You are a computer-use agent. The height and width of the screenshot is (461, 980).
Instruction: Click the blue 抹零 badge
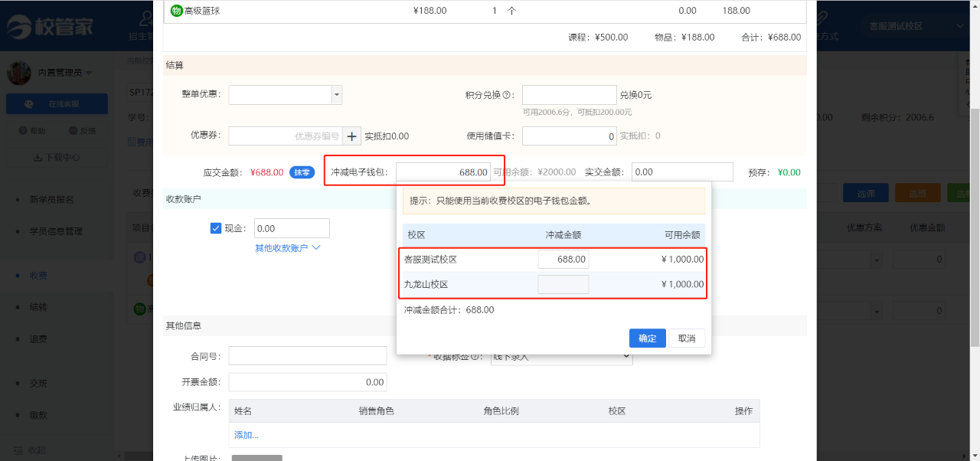coord(302,172)
